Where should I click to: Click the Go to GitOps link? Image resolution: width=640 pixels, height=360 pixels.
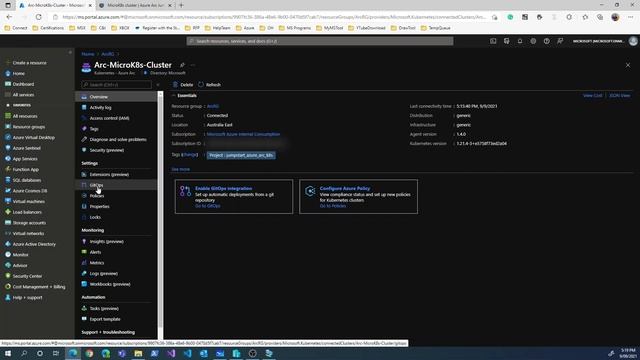tap(207, 206)
